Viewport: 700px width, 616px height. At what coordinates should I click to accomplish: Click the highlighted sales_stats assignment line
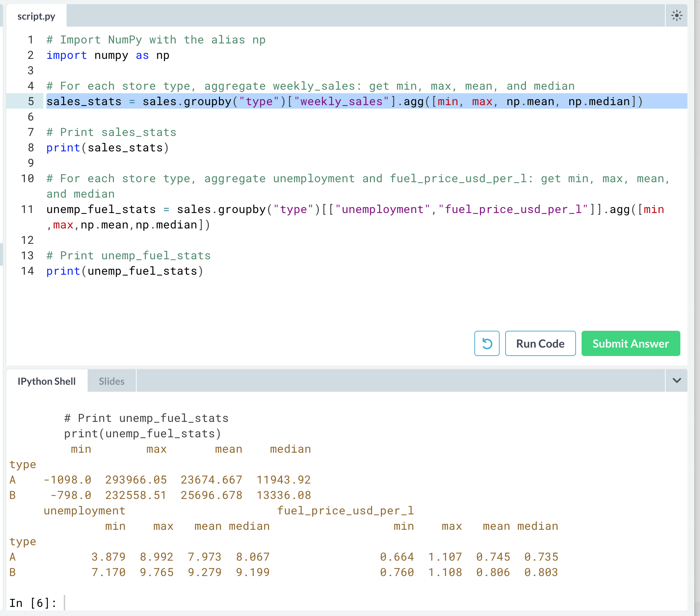coord(343,101)
